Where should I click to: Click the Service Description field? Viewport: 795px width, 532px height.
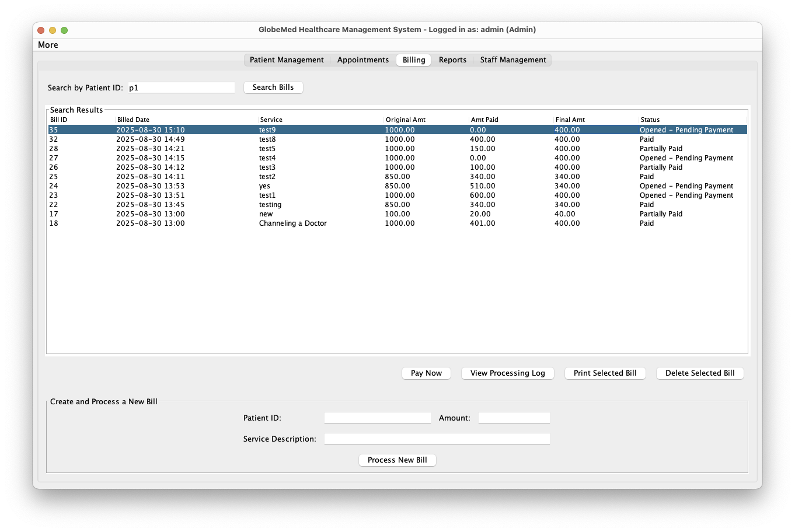point(437,439)
